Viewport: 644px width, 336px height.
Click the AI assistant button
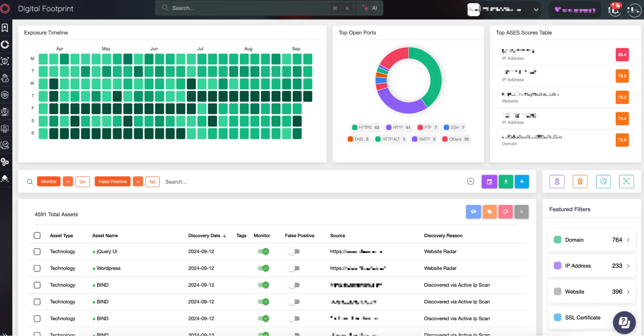[370, 8]
